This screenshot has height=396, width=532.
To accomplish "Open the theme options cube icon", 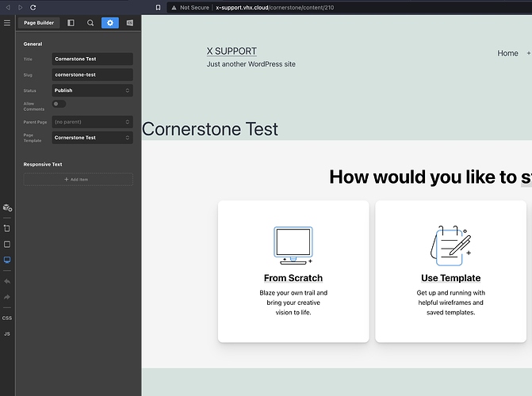I will [7, 208].
